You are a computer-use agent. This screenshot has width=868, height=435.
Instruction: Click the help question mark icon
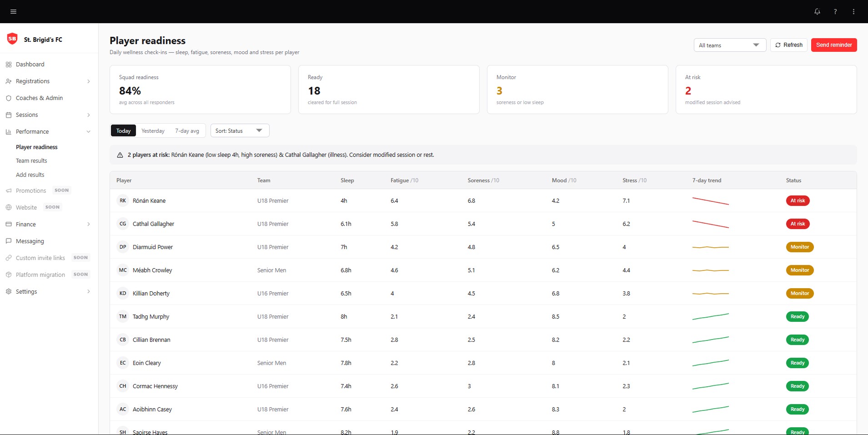835,11
